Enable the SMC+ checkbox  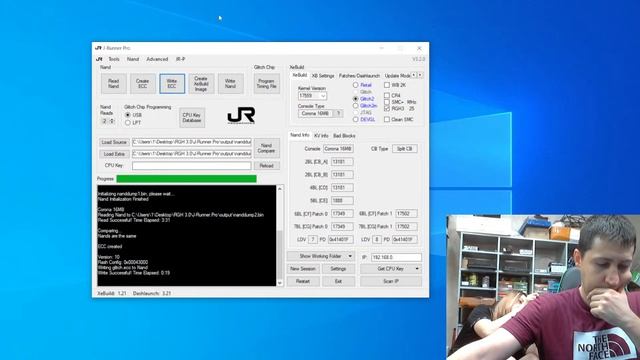[387, 102]
